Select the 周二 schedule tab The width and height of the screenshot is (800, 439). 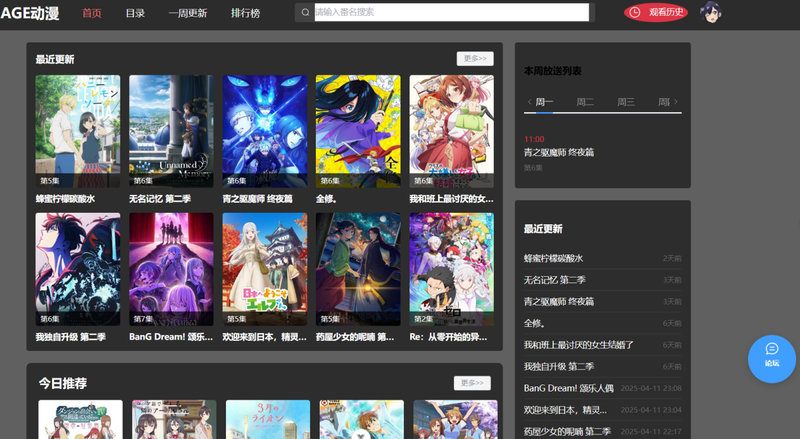click(x=585, y=102)
